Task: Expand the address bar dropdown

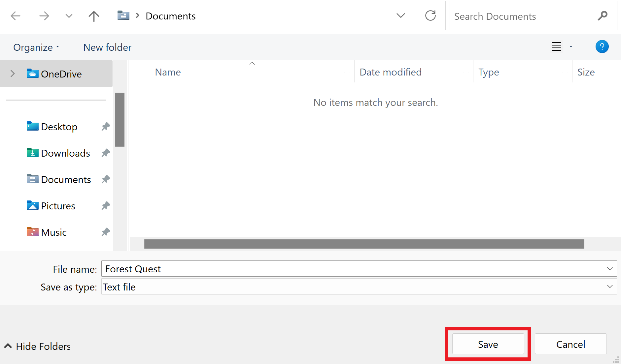Action: tap(400, 15)
